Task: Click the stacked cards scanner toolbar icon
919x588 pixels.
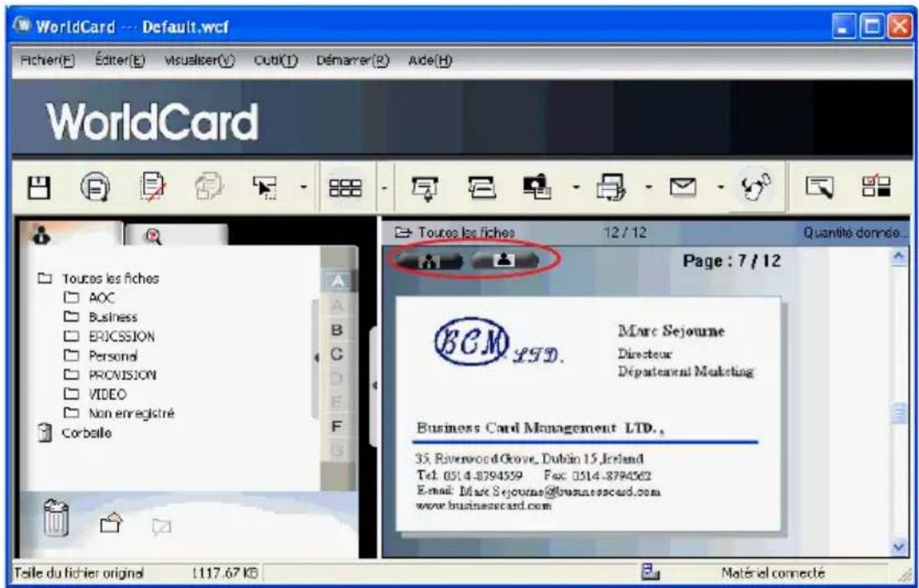Action: [481, 188]
